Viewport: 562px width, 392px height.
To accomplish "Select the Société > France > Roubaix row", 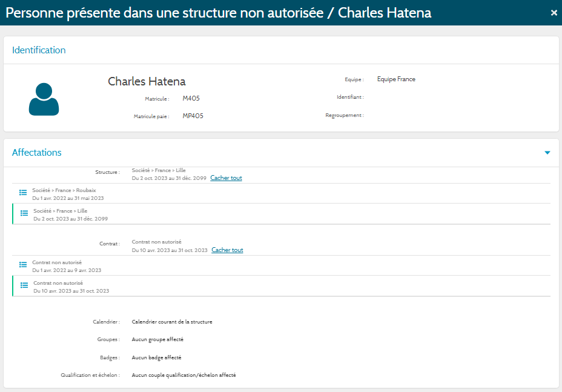I will click(x=64, y=190).
